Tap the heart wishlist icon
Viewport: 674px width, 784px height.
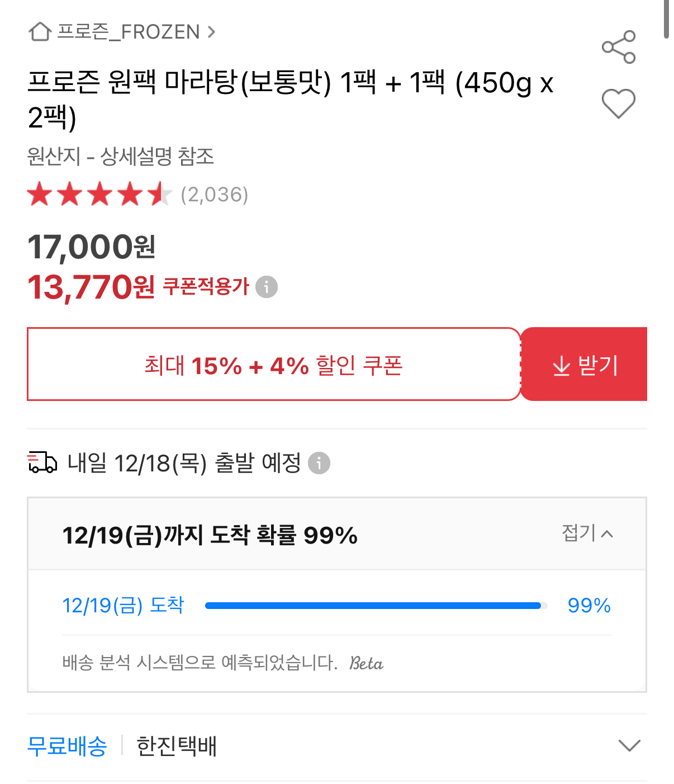(x=618, y=103)
